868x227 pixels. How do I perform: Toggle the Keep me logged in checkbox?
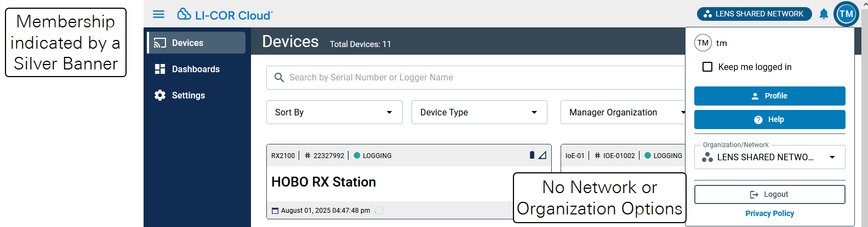pyautogui.click(x=707, y=67)
